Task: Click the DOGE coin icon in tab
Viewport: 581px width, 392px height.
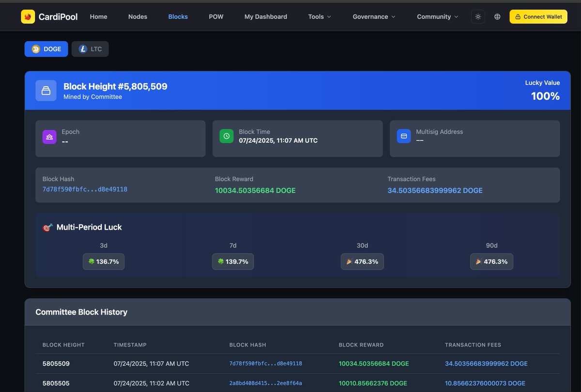Action: click(x=36, y=49)
